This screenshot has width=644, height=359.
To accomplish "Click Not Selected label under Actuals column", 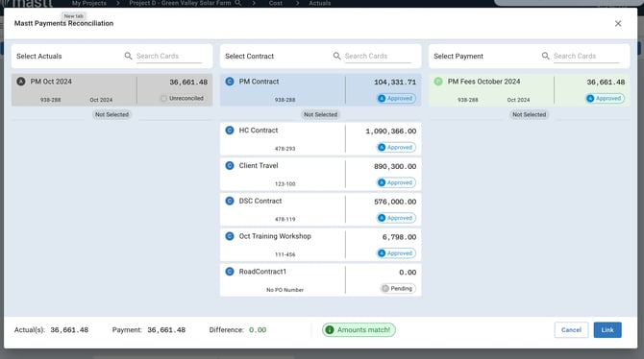I will pyautogui.click(x=111, y=114).
